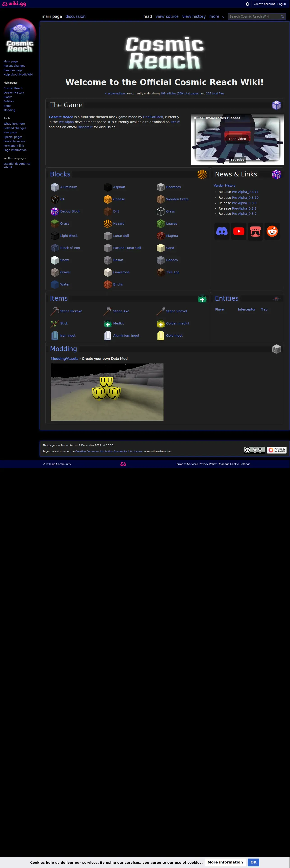290x868 pixels.
Task: Click the Create account link
Action: [x=264, y=4]
